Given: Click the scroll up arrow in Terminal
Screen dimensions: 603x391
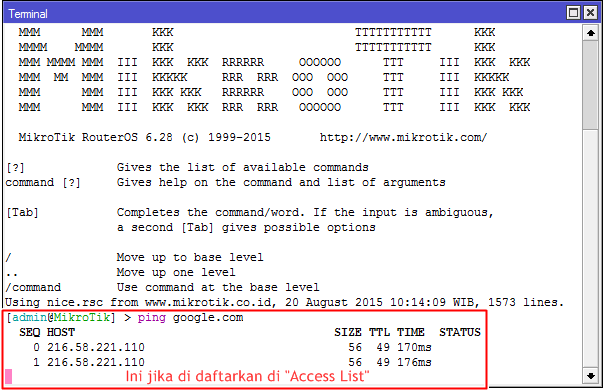Looking at the screenshot, I should click(591, 33).
